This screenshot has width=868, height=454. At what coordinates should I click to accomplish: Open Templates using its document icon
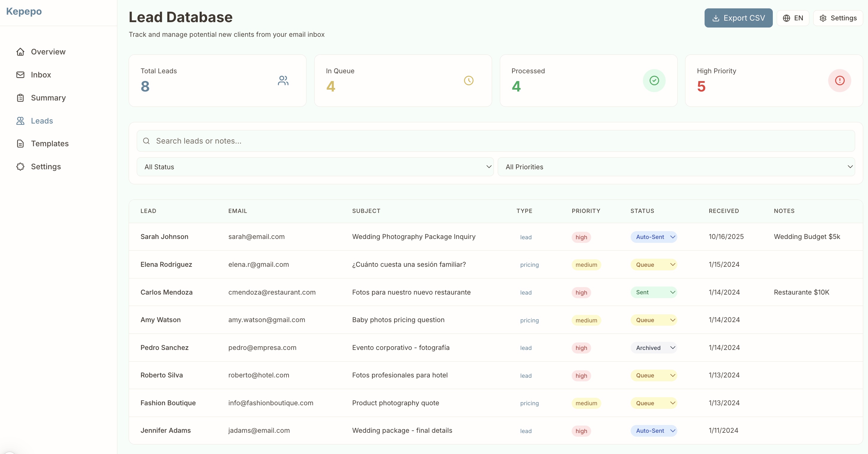21,144
